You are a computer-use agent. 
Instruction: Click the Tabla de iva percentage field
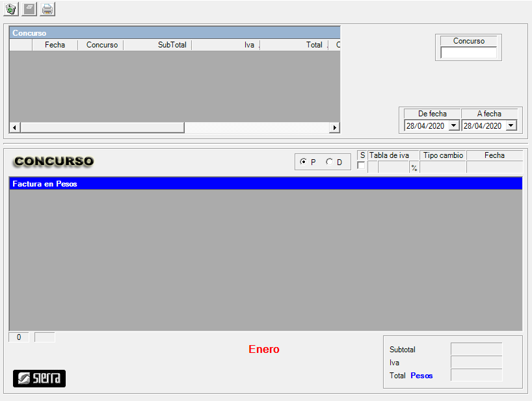pyautogui.click(x=393, y=168)
